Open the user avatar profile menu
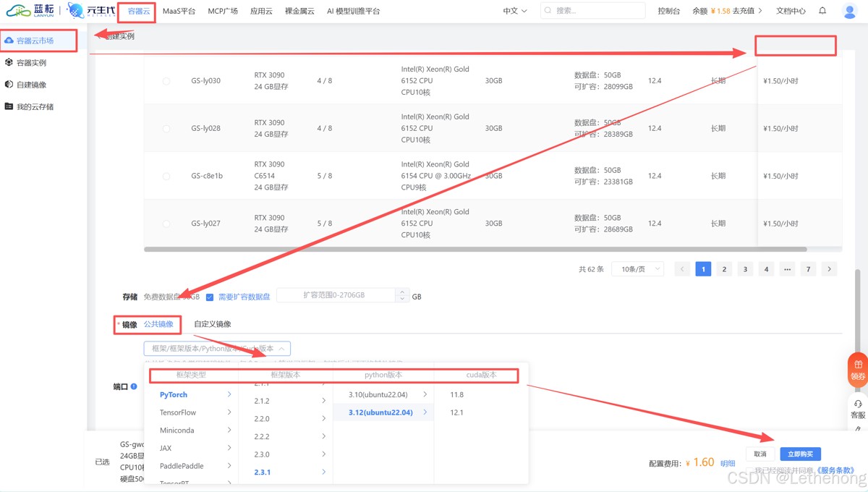This screenshot has width=868, height=492. pyautogui.click(x=850, y=11)
